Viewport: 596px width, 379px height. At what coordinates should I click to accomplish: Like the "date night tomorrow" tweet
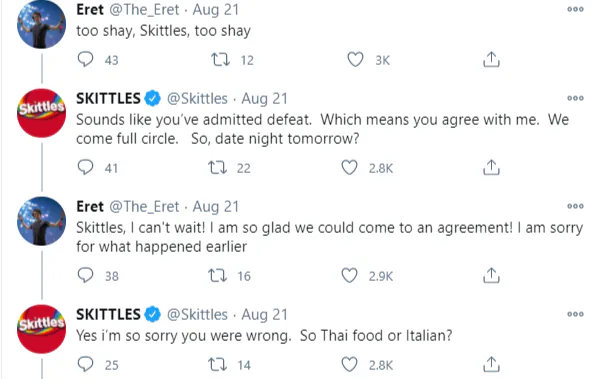pos(349,168)
